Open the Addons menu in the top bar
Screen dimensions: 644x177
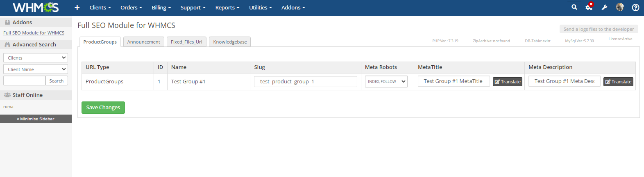[293, 7]
